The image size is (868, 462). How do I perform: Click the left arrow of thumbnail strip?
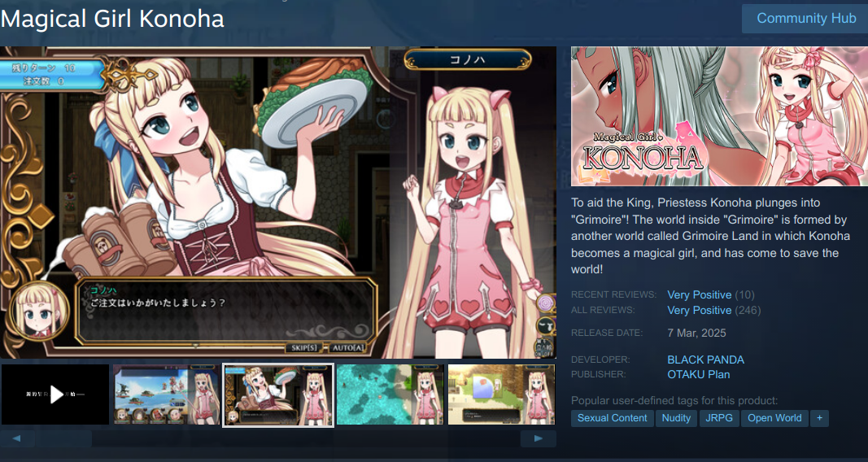click(x=16, y=438)
